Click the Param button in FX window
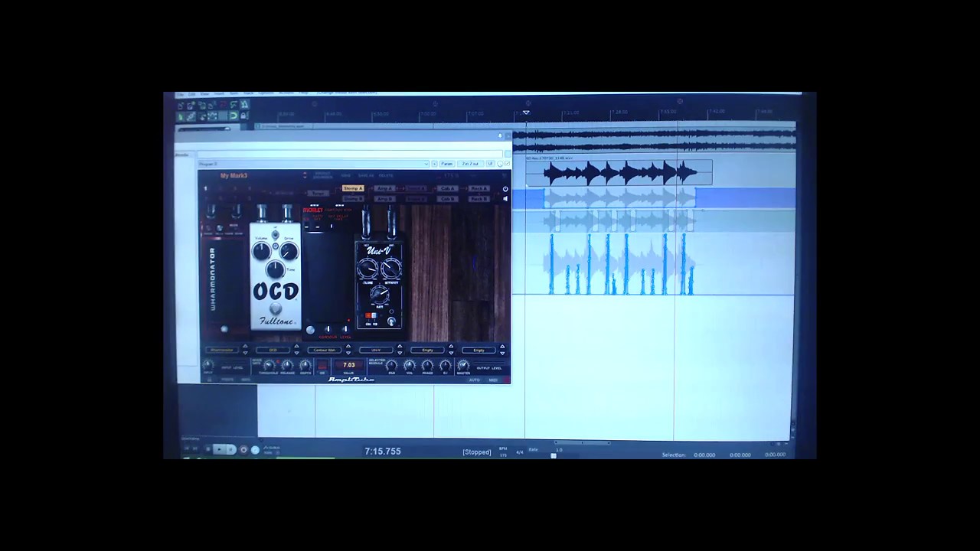This screenshot has width=980, height=551. [447, 164]
